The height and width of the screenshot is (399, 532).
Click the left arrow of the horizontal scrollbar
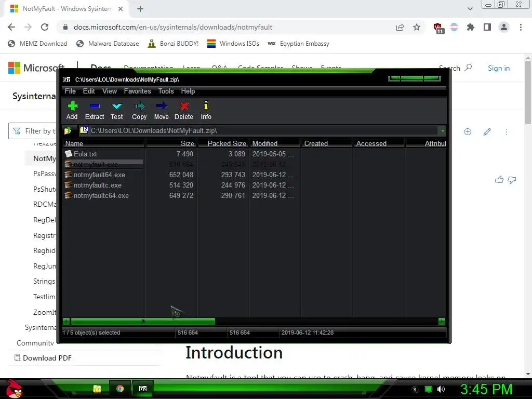click(x=66, y=321)
